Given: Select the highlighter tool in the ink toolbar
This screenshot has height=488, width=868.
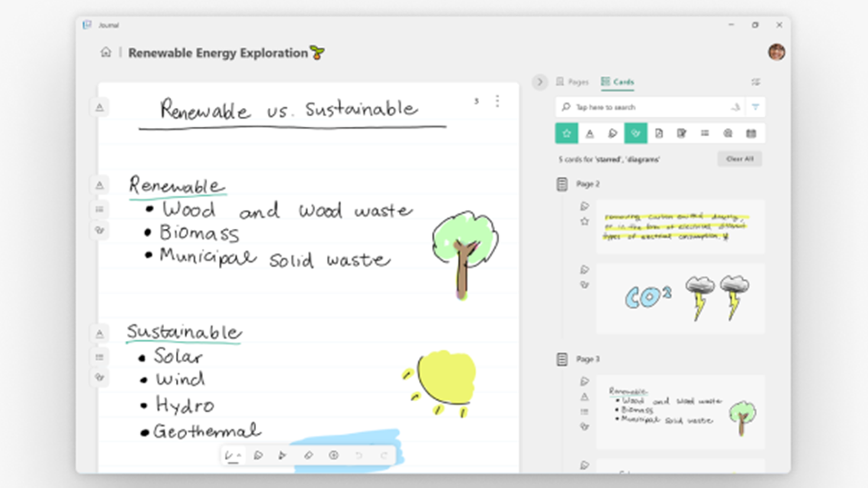Looking at the screenshot, I should 258,455.
